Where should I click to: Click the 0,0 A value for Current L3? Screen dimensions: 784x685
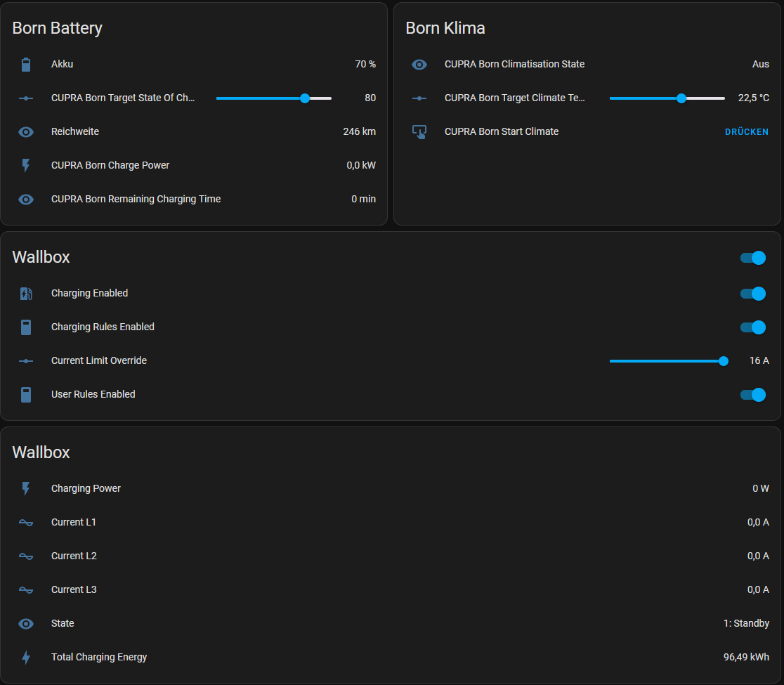tap(758, 590)
